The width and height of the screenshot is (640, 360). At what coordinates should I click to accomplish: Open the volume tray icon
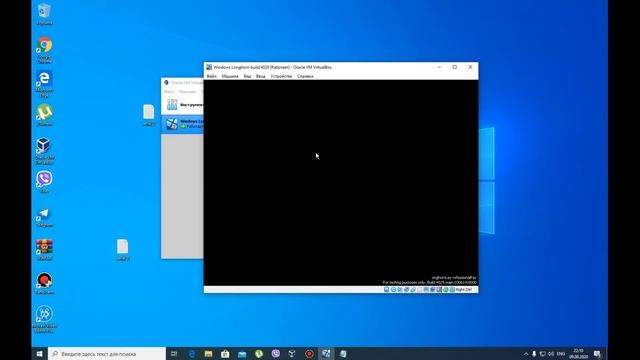tap(551, 353)
